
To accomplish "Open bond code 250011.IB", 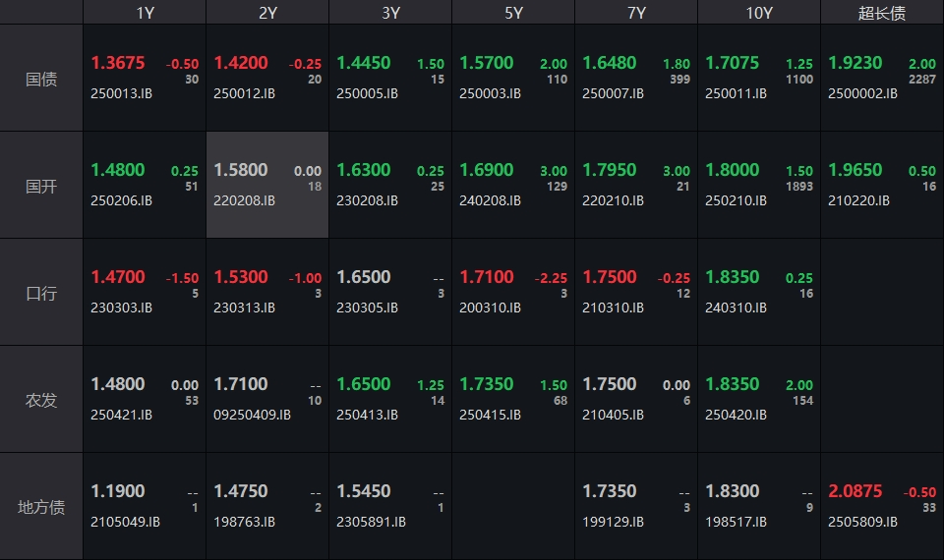I will coord(737,93).
